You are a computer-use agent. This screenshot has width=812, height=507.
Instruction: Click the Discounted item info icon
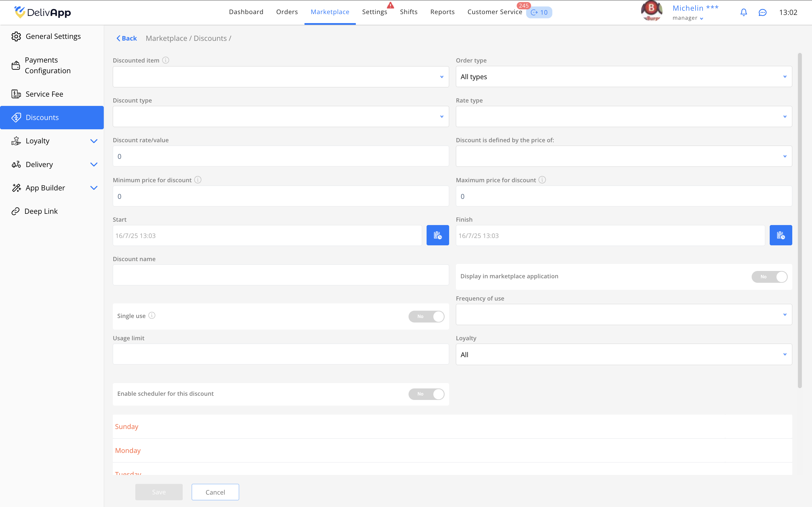[x=166, y=60]
